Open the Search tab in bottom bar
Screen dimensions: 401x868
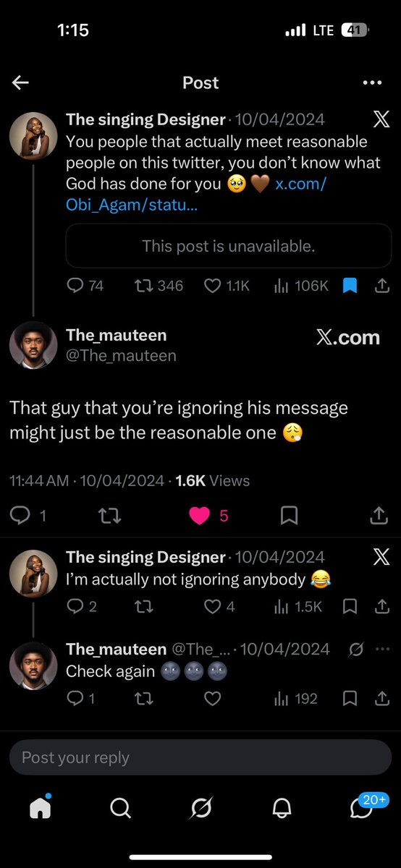(x=120, y=808)
